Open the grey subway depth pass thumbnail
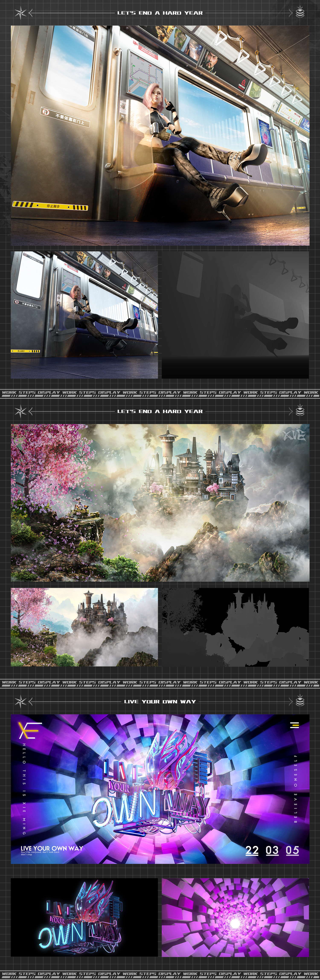Image resolution: width=320 pixels, height=980 pixels. (235, 315)
